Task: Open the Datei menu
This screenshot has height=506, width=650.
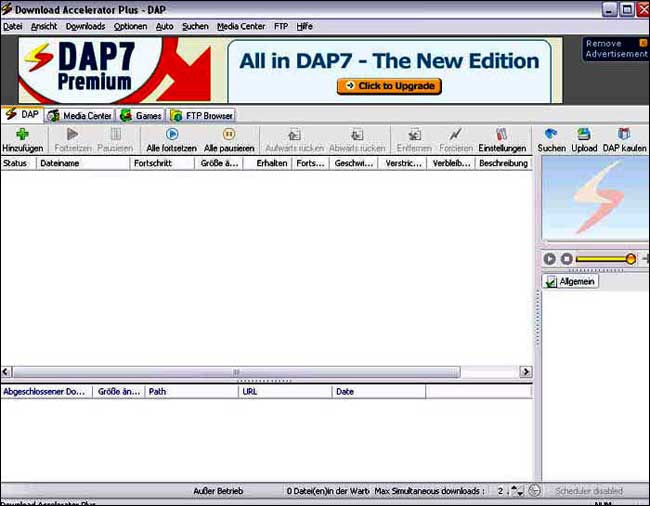Action: tap(12, 27)
